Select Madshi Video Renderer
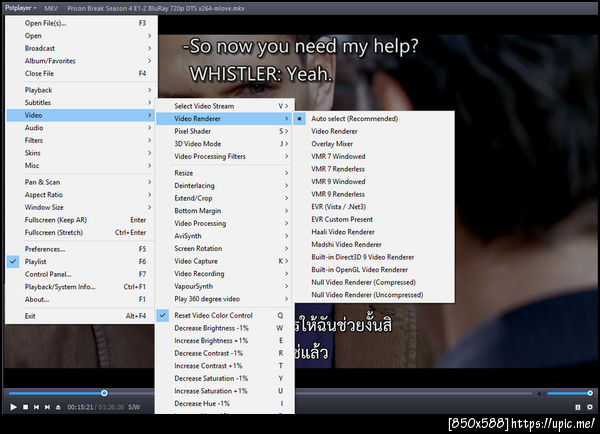This screenshot has width=600, height=434. pos(373,245)
